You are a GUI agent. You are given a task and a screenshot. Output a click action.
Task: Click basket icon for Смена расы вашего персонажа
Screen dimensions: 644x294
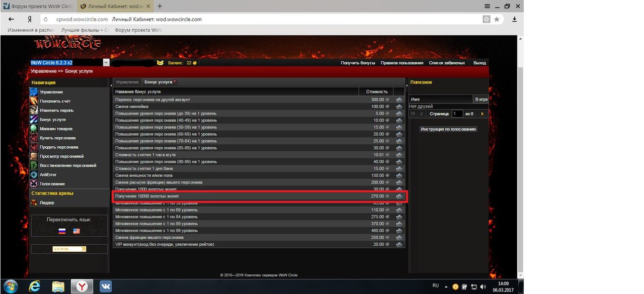tap(399, 182)
